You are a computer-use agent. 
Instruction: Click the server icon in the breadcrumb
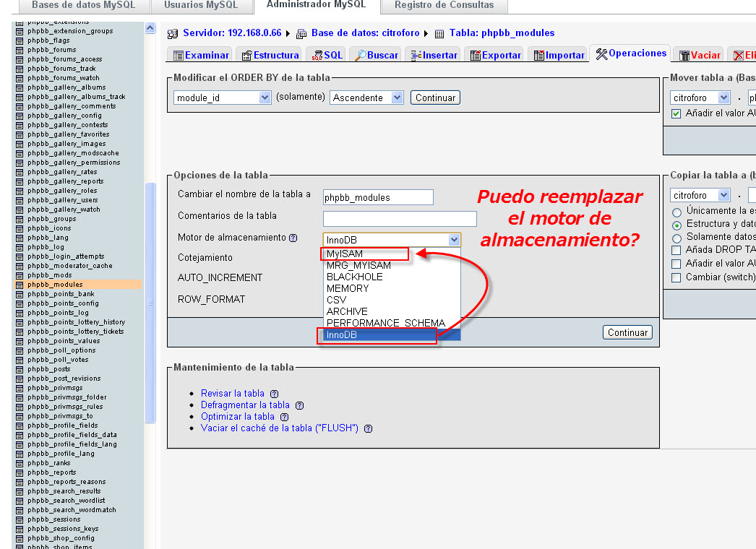(x=171, y=33)
